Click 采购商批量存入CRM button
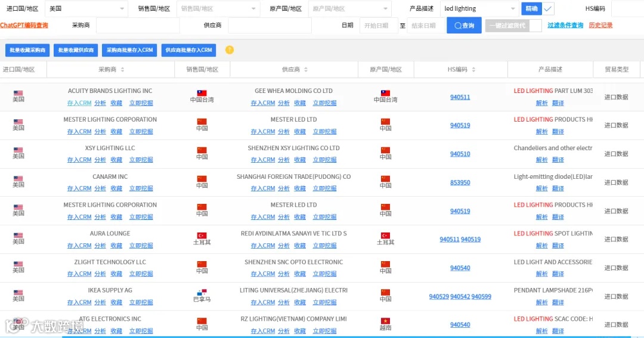This screenshot has height=338, width=644. click(x=129, y=50)
